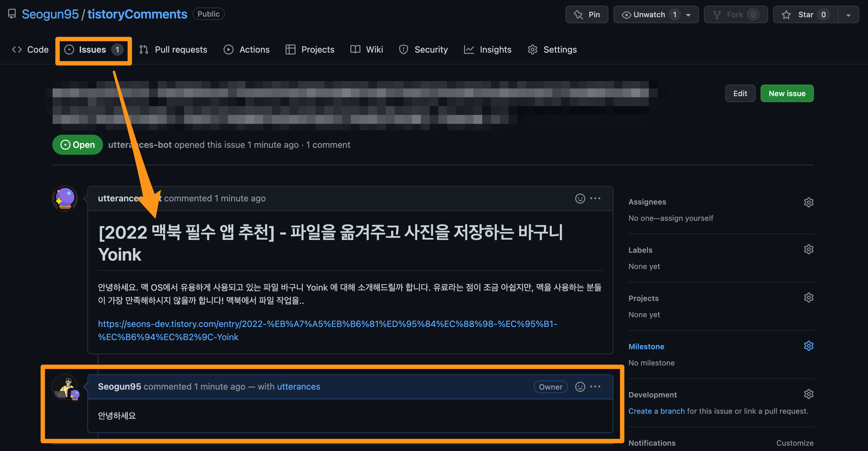Add reaction to utterances-bot comment
Screen dimensions: 868x451
pyautogui.click(x=580, y=198)
